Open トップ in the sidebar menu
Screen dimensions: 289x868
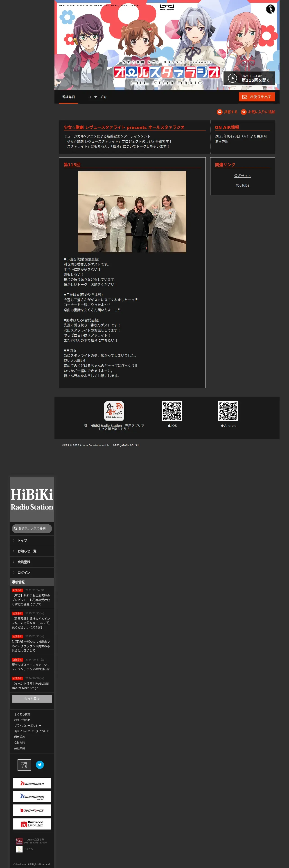pyautogui.click(x=32, y=541)
